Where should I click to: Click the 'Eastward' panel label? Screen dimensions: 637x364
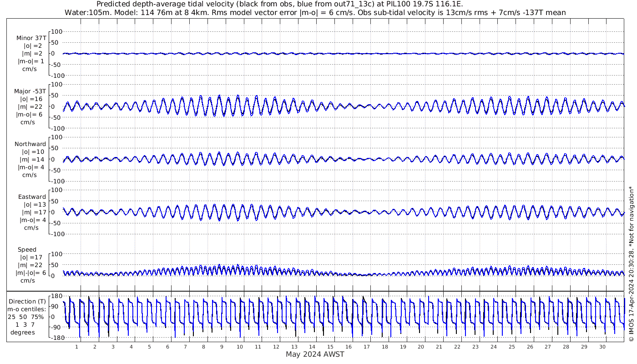coord(32,197)
